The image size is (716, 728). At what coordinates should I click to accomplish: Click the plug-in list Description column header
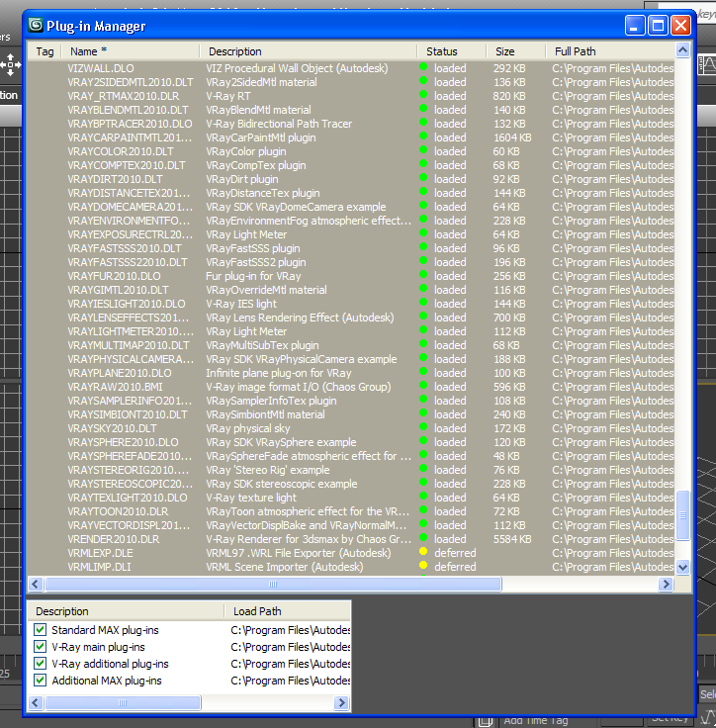coord(309,51)
